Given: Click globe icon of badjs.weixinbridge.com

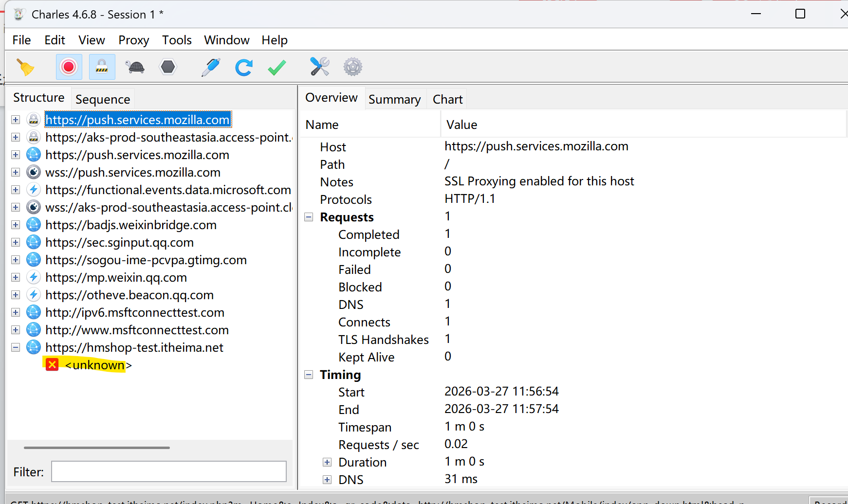Looking at the screenshot, I should point(34,225).
